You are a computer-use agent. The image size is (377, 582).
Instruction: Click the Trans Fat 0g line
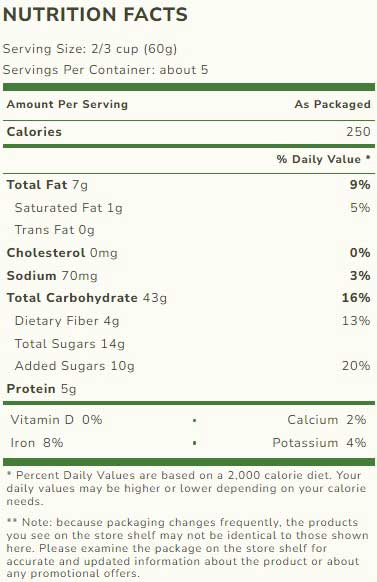(x=55, y=230)
